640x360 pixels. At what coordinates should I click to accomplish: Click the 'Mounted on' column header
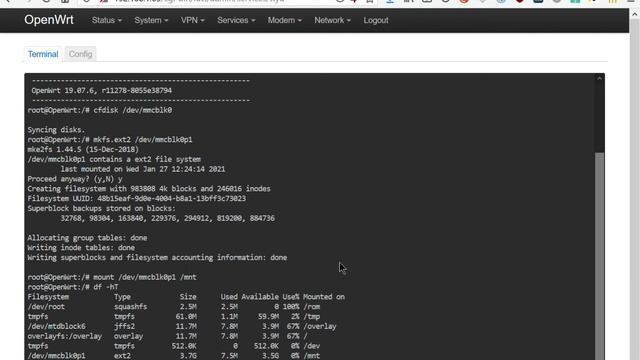point(324,297)
